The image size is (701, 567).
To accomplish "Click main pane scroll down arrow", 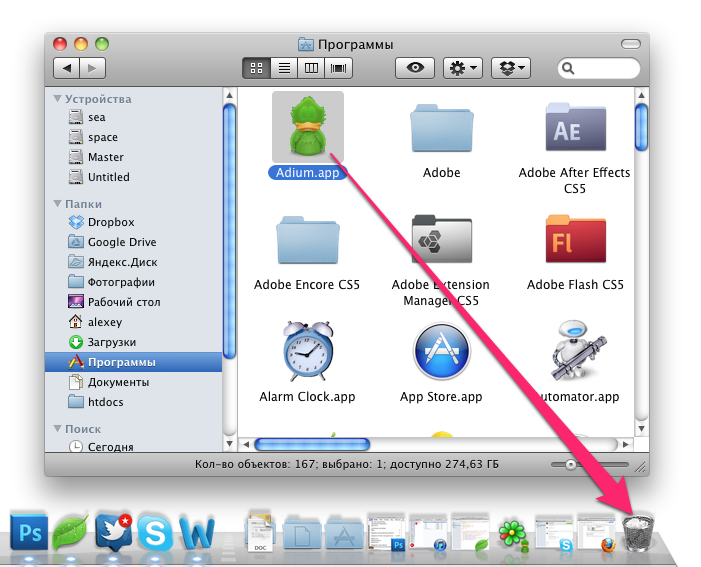I will (x=641, y=428).
